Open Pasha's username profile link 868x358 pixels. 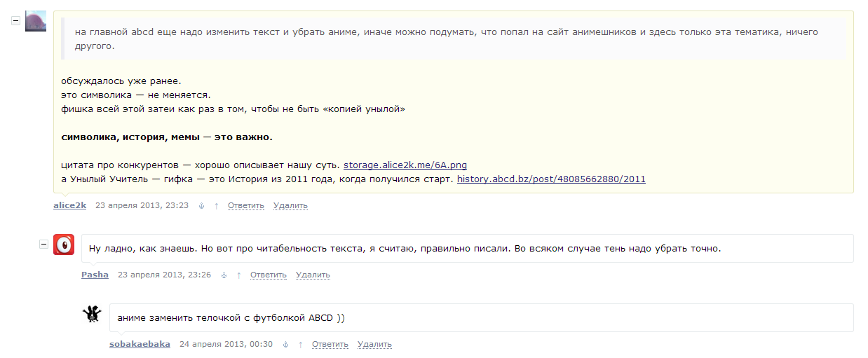95,275
